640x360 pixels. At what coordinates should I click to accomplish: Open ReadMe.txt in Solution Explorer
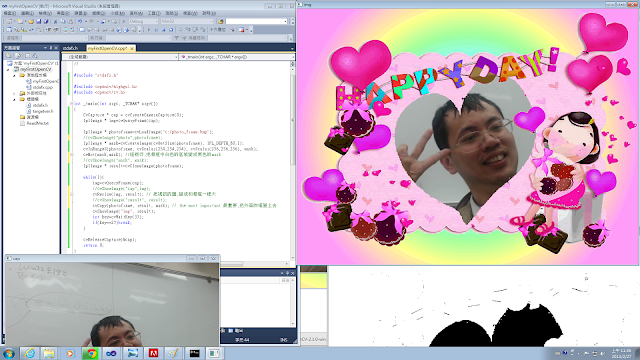38,123
